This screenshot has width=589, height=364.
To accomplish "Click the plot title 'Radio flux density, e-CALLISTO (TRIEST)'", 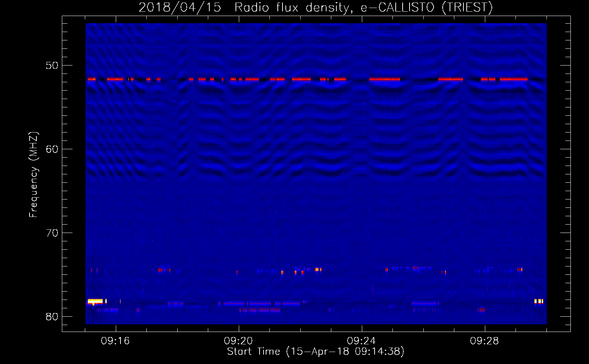I will pyautogui.click(x=363, y=7).
